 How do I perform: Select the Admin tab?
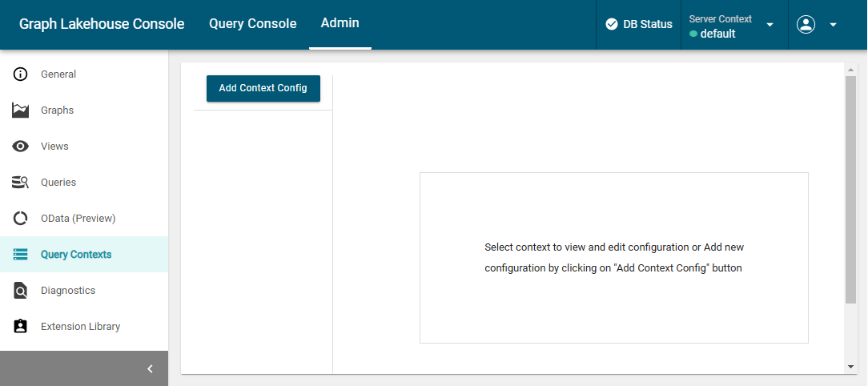click(x=340, y=23)
